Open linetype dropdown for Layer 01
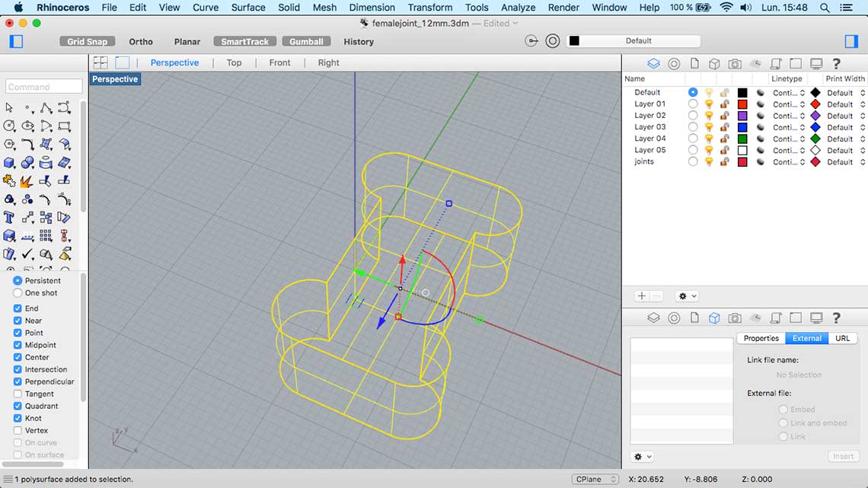This screenshot has width=868, height=488. [789, 104]
